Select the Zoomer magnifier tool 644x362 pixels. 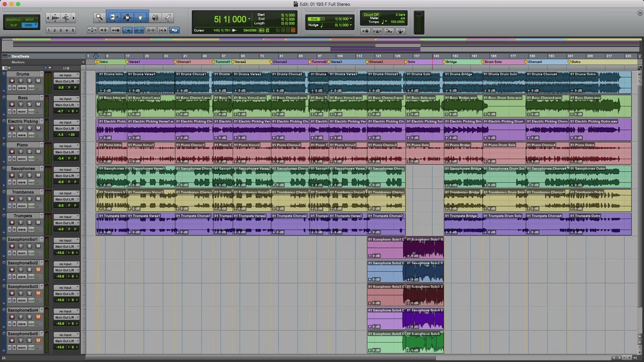pyautogui.click(x=99, y=17)
